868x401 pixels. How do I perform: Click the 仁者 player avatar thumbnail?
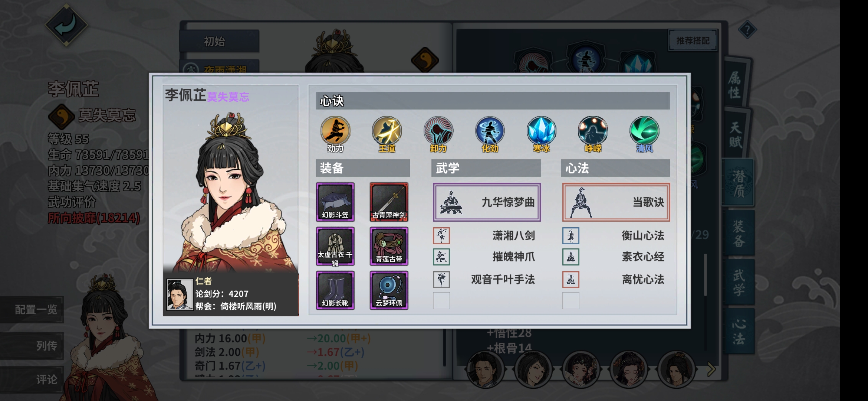[x=180, y=294]
